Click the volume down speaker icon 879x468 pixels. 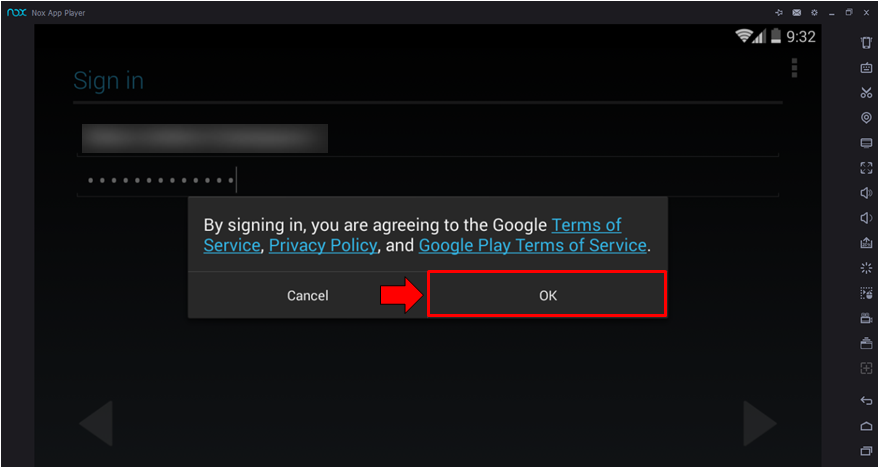pos(866,218)
